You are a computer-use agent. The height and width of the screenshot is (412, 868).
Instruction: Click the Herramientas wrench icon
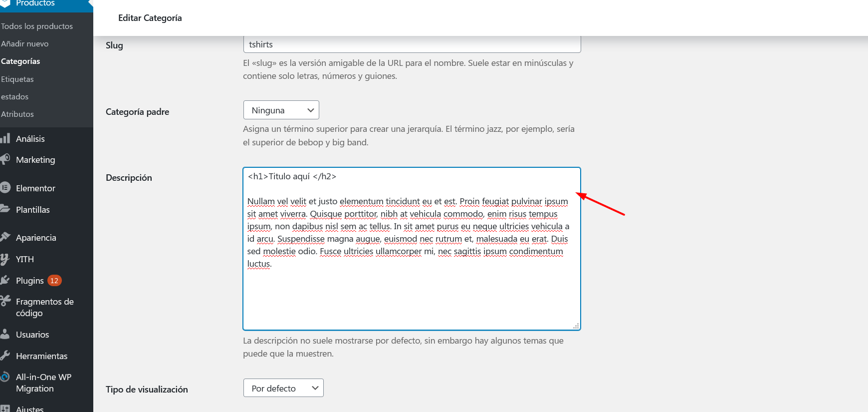(5, 356)
